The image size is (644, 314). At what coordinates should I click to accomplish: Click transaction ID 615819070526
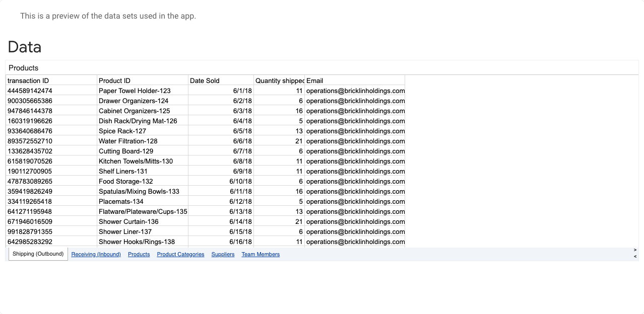(51, 161)
